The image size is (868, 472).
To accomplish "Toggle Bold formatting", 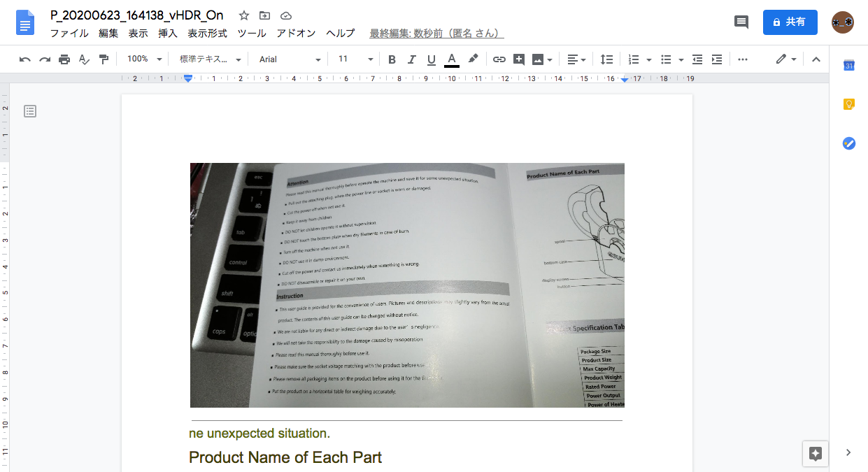I will coord(392,59).
